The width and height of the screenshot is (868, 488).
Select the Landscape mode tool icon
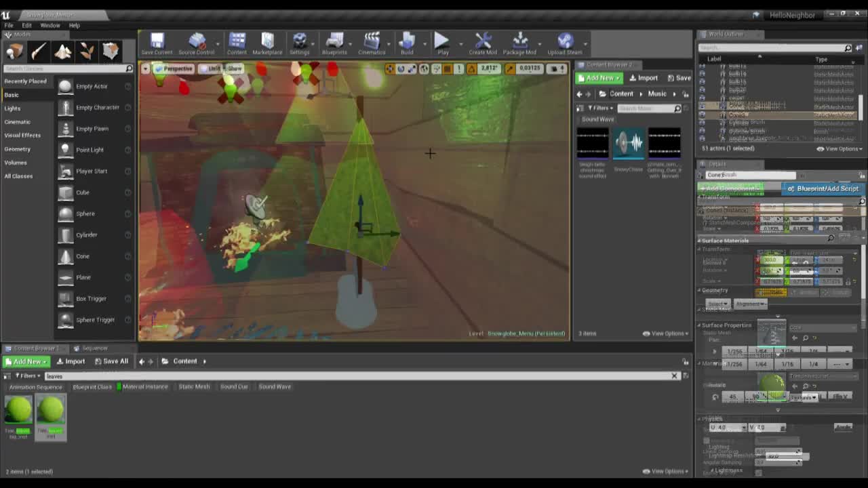point(64,51)
